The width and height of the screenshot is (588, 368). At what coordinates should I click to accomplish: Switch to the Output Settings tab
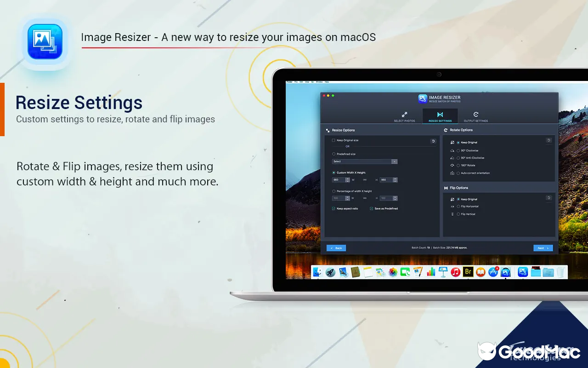click(476, 114)
